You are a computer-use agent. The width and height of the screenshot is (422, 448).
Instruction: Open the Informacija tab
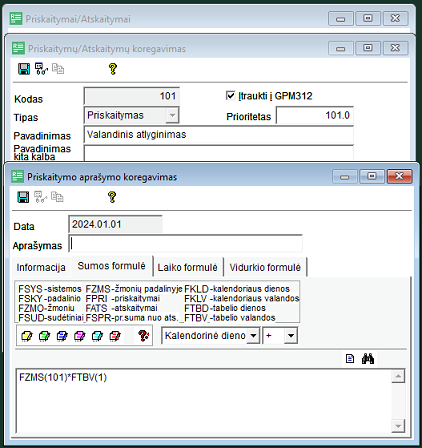[41, 267]
